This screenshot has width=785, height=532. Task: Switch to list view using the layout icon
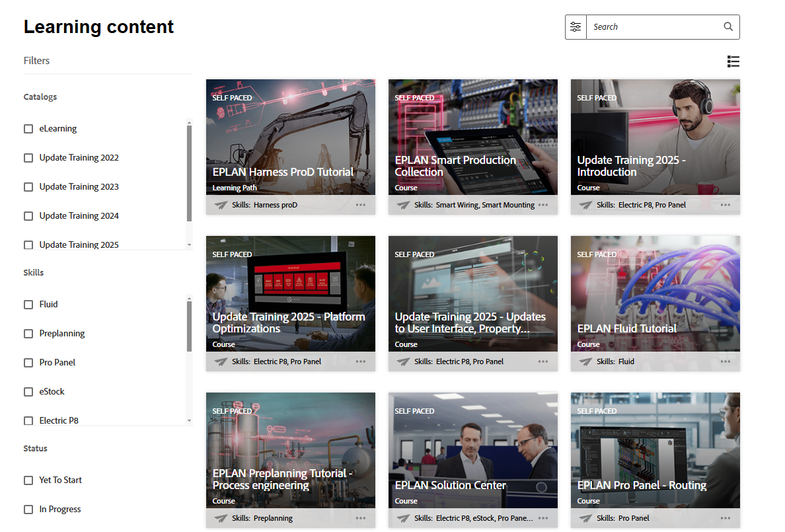point(733,61)
